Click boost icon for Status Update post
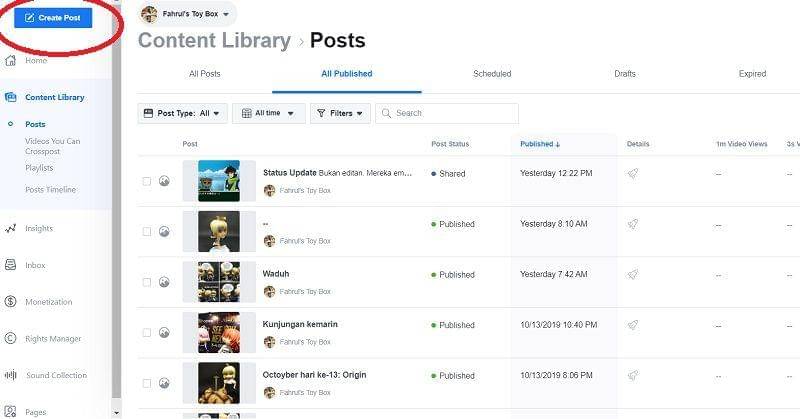 (633, 173)
